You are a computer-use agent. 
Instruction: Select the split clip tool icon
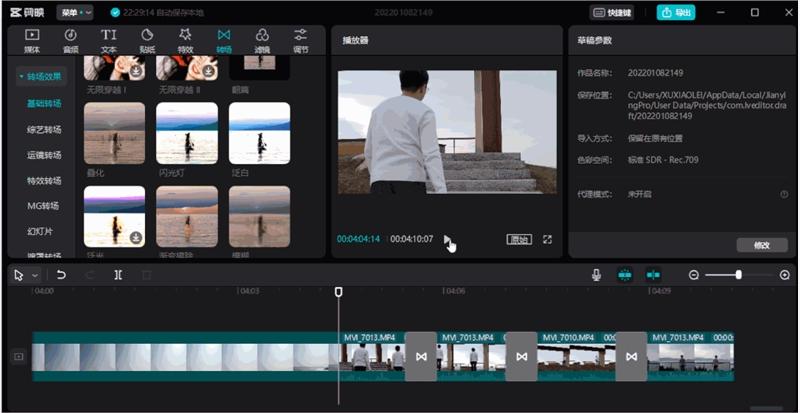118,275
